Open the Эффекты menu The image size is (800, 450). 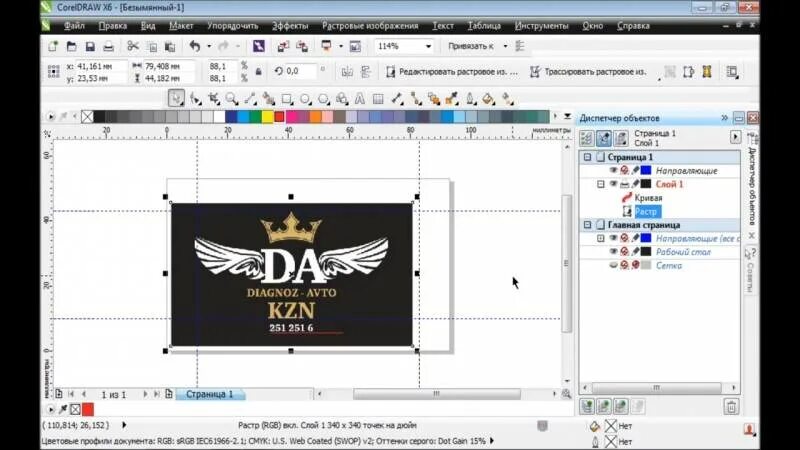pyautogui.click(x=290, y=26)
